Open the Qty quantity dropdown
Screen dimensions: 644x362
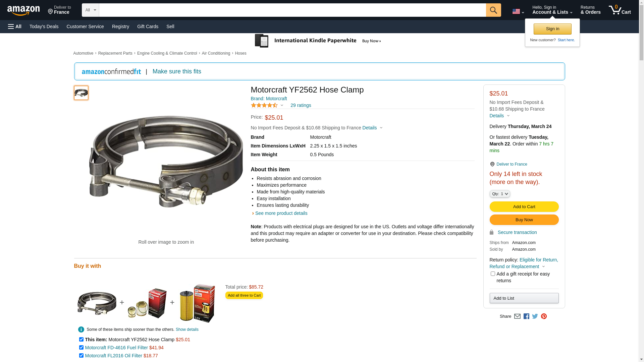pos(500,194)
